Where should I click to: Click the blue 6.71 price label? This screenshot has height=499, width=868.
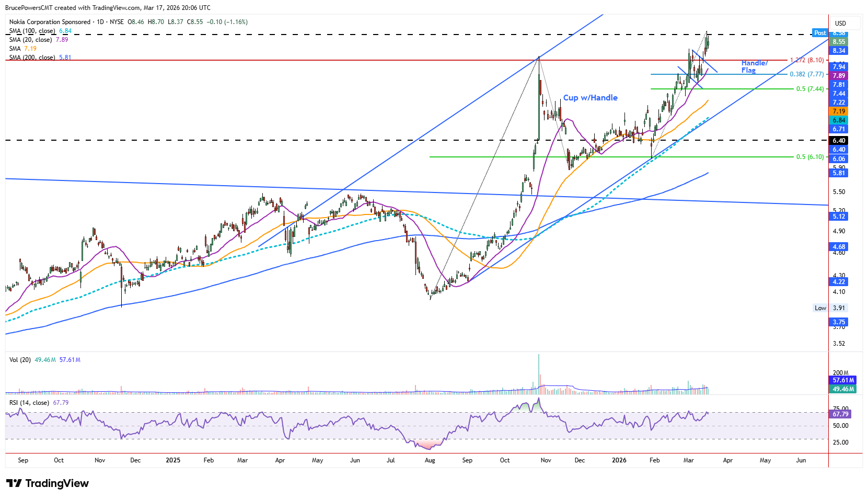pos(839,129)
